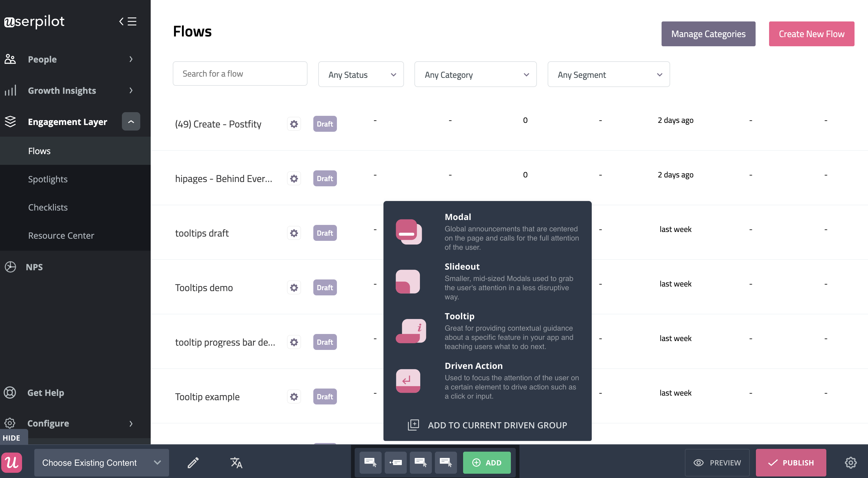The image size is (868, 478).
Task: Click the pencil/edit icon in bottom toolbar
Action: (193, 462)
